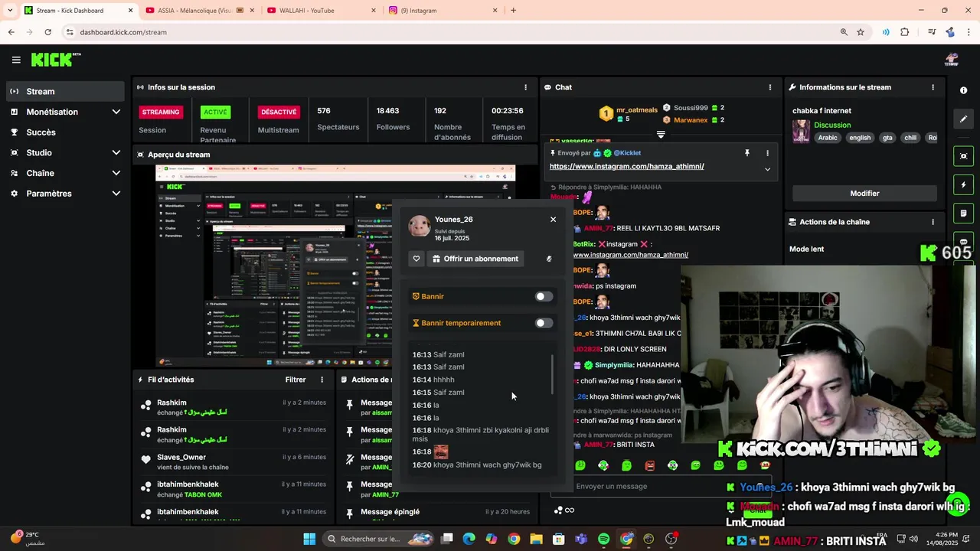The width and height of the screenshot is (980, 551).
Task: Open Informations sur le stream options menu
Action: click(x=933, y=87)
